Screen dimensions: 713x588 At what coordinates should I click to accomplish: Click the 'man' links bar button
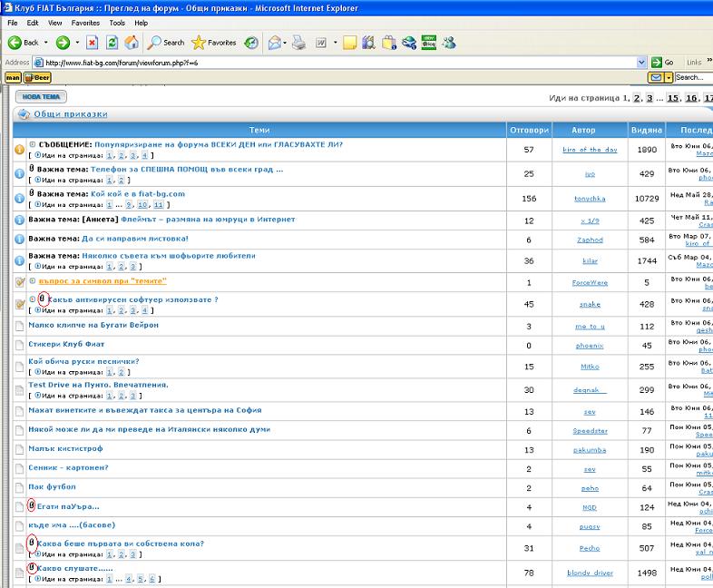[13, 78]
